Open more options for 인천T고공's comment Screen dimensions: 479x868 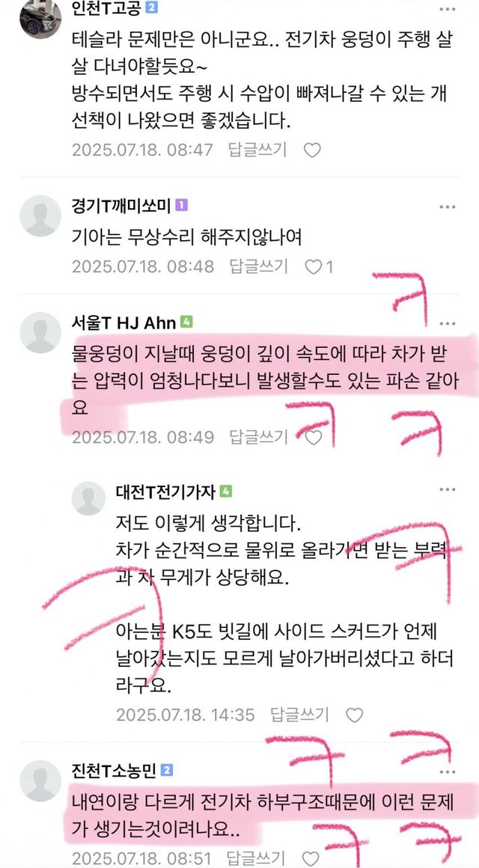click(x=448, y=9)
